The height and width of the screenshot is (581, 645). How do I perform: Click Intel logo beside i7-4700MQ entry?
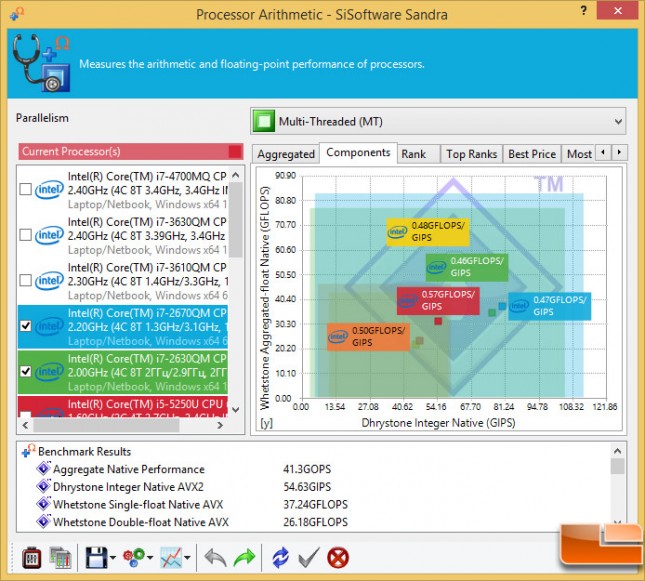point(49,190)
